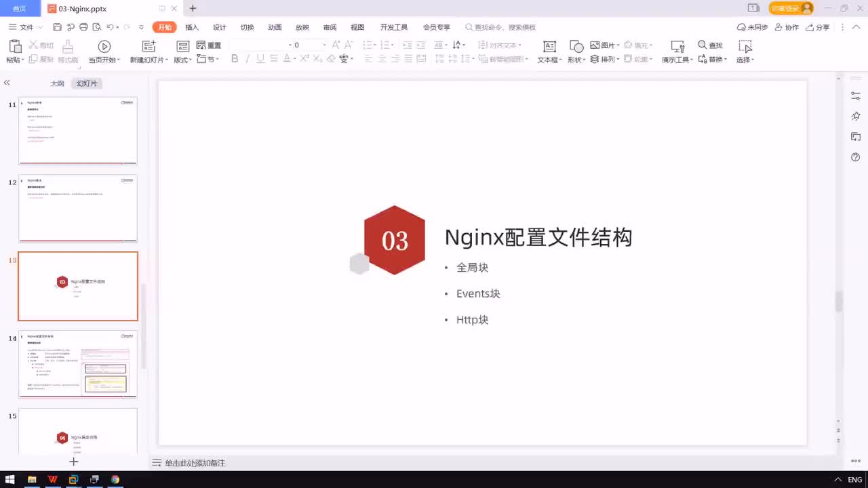
Task: Click the Paste clipboard icon
Action: point(14,46)
